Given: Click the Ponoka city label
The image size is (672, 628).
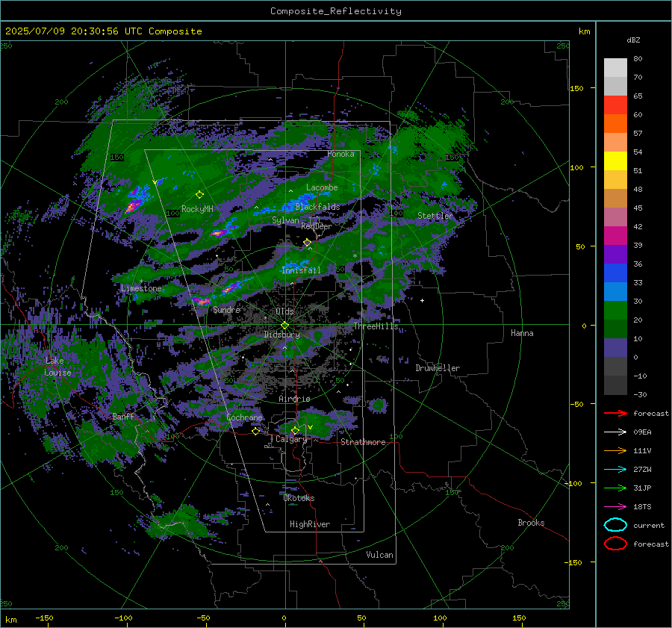Looking at the screenshot, I should [340, 154].
